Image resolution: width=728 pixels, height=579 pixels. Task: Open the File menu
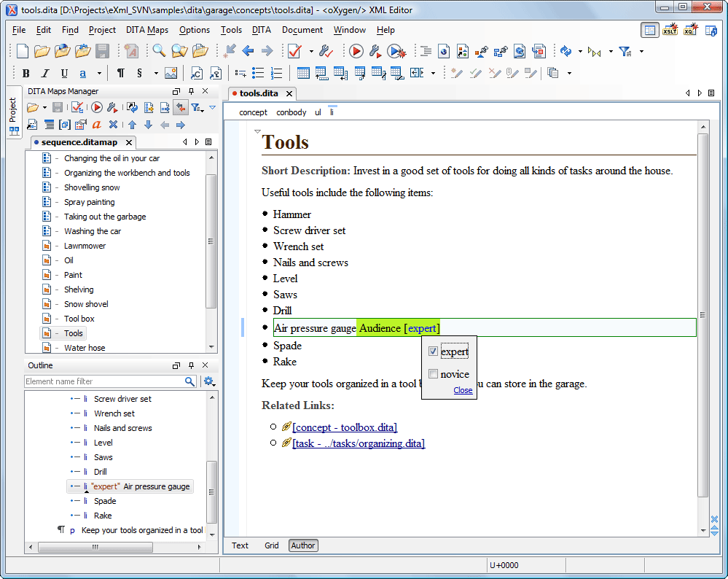point(19,30)
